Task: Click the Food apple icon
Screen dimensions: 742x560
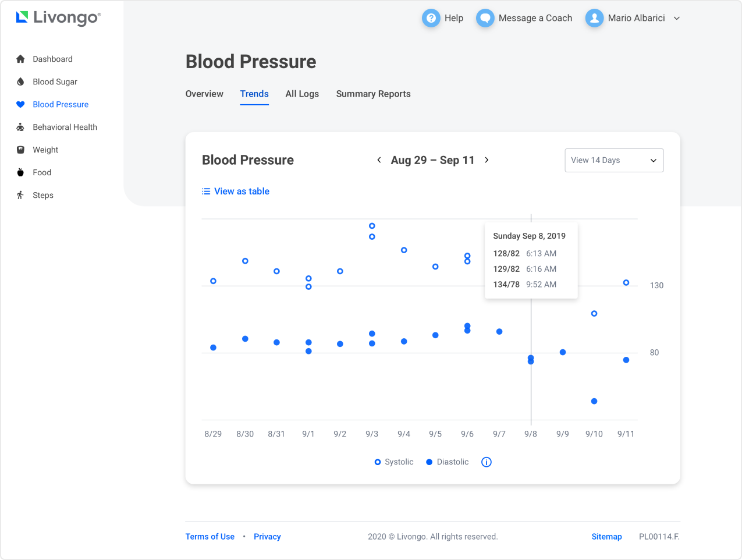Action: [20, 172]
